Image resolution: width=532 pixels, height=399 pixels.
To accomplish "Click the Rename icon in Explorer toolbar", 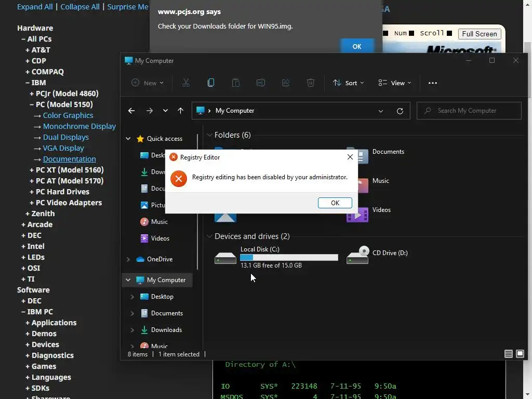I will 261,83.
